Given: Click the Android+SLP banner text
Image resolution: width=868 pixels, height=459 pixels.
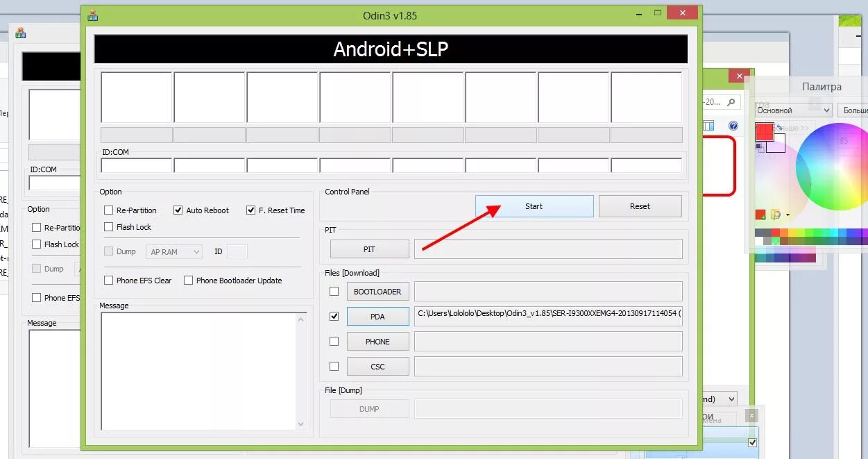Looking at the screenshot, I should pos(391,49).
